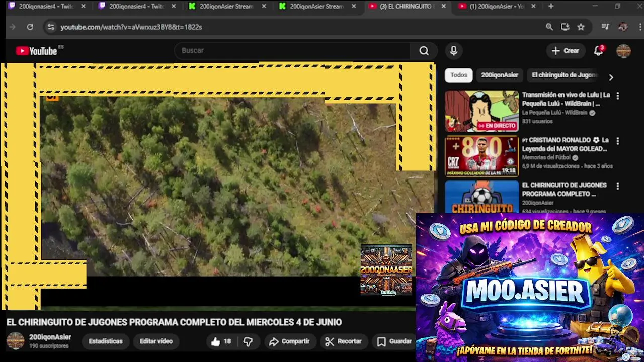Open Estadísticas for the video
644x362 pixels.
pyautogui.click(x=106, y=341)
